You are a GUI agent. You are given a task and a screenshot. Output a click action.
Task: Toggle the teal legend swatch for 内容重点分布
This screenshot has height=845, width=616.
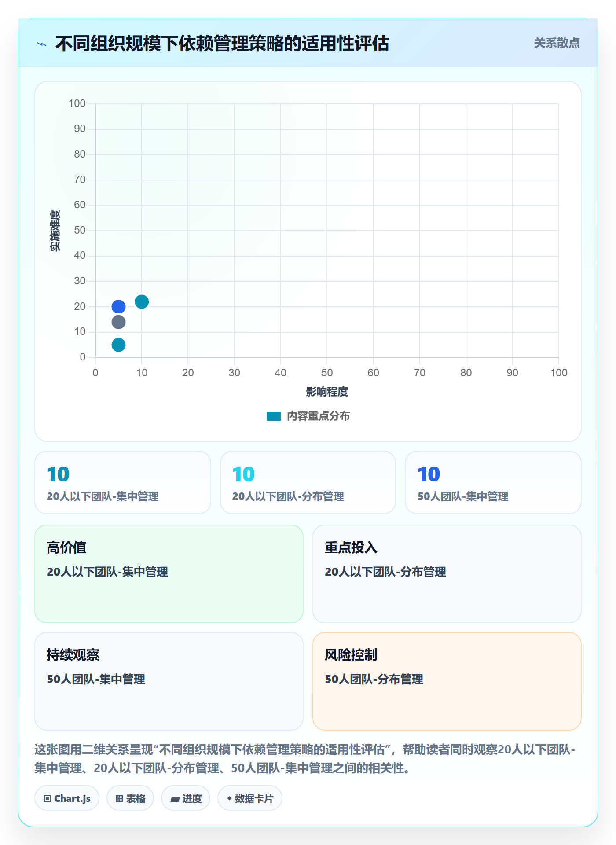coord(274,416)
